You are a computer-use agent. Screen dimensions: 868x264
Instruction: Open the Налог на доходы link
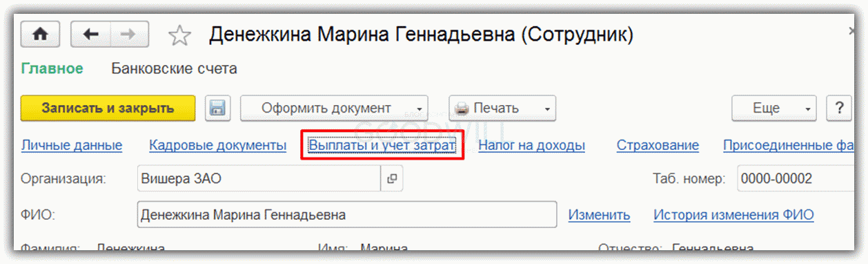click(x=531, y=146)
